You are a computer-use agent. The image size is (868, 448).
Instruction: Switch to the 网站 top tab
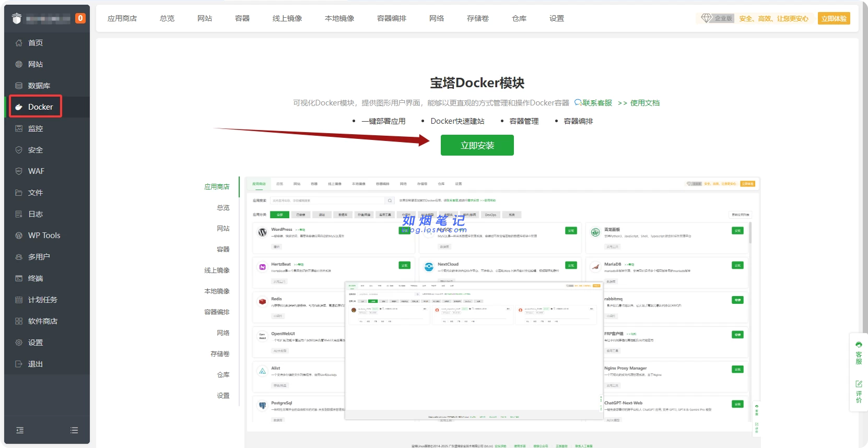(x=205, y=18)
